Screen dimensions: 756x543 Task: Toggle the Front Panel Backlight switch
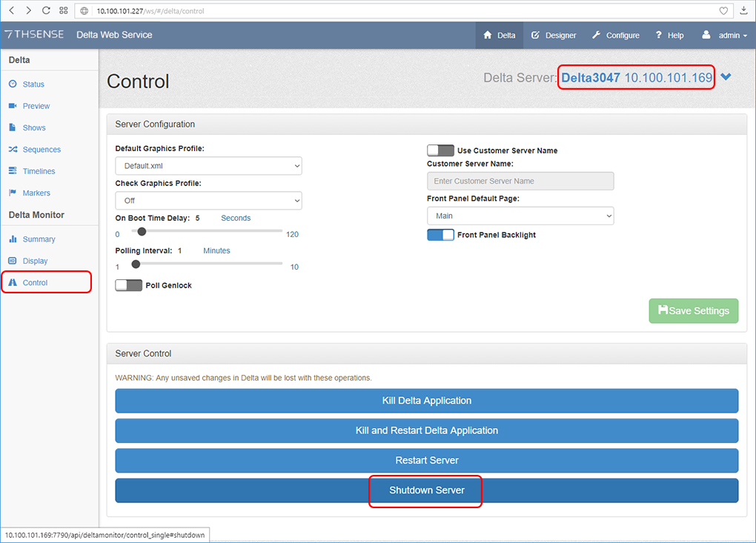coord(440,235)
